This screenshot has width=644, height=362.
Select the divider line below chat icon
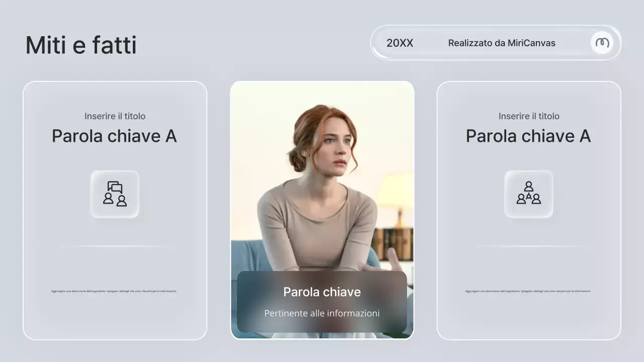115,246
